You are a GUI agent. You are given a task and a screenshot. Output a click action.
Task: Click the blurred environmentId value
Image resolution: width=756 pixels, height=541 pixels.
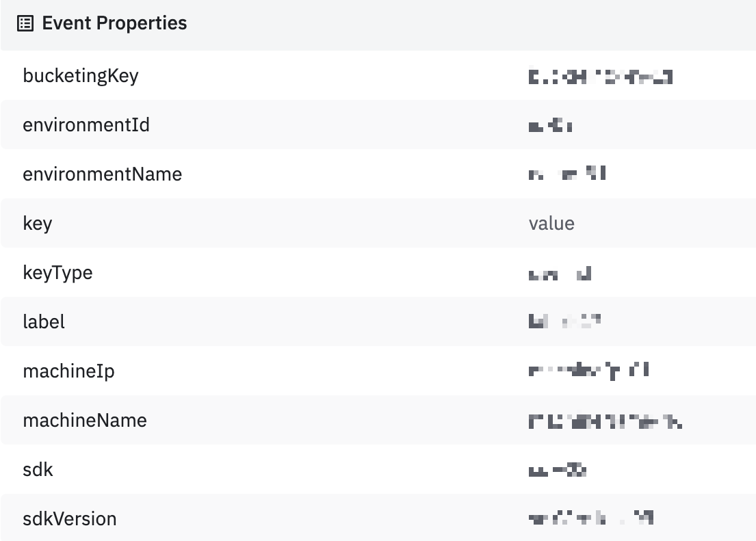(551, 126)
